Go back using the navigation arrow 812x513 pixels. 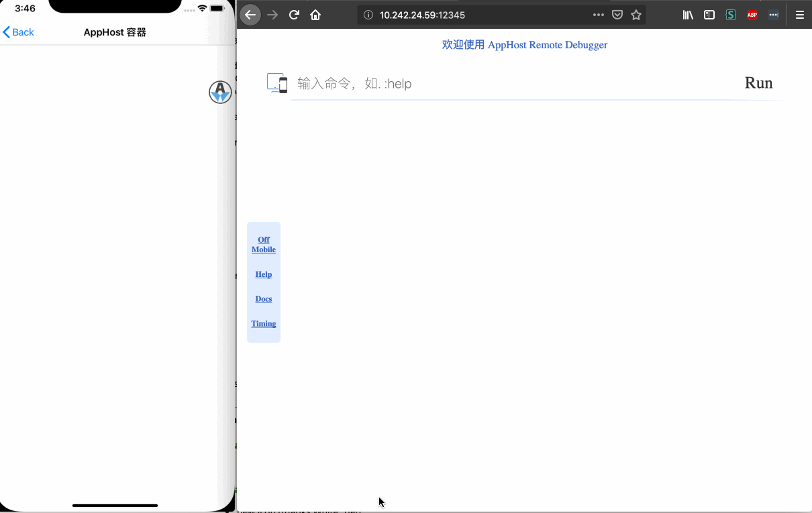[x=250, y=14]
